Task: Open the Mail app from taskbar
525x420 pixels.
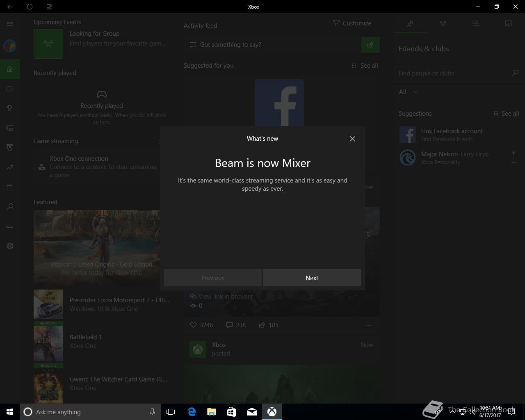Action: tap(251, 412)
